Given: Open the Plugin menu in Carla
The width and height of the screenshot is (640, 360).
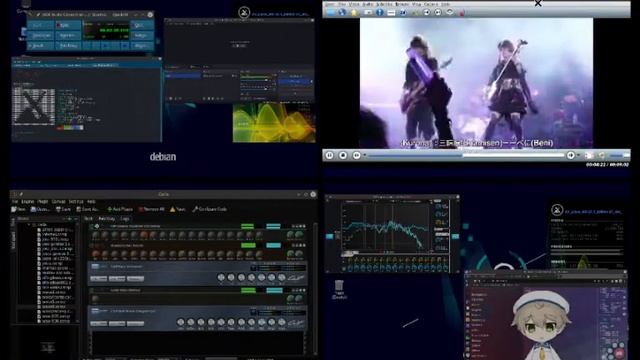Looking at the screenshot, I should pyautogui.click(x=43, y=202).
